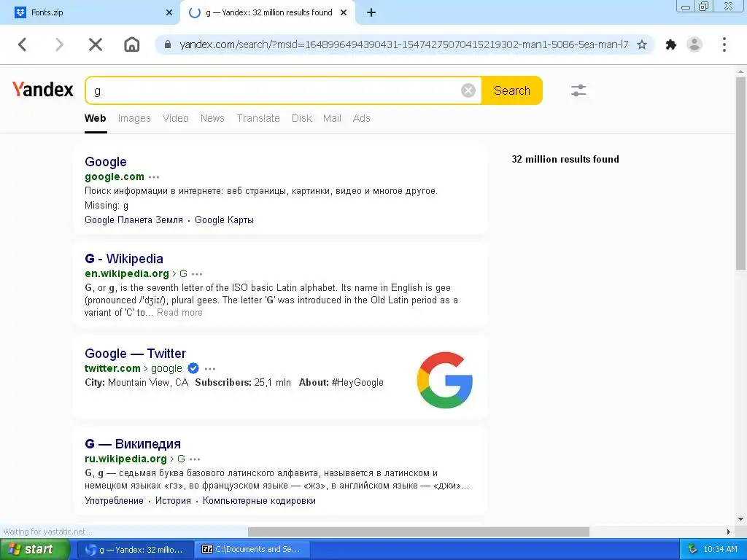Open the twitter.com URL link

(x=112, y=368)
